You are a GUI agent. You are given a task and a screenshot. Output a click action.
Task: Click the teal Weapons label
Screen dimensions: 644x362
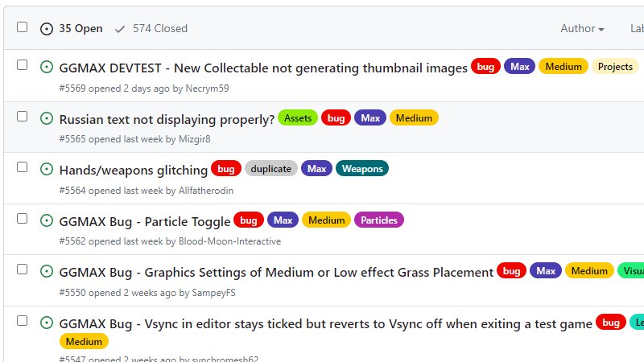click(362, 169)
